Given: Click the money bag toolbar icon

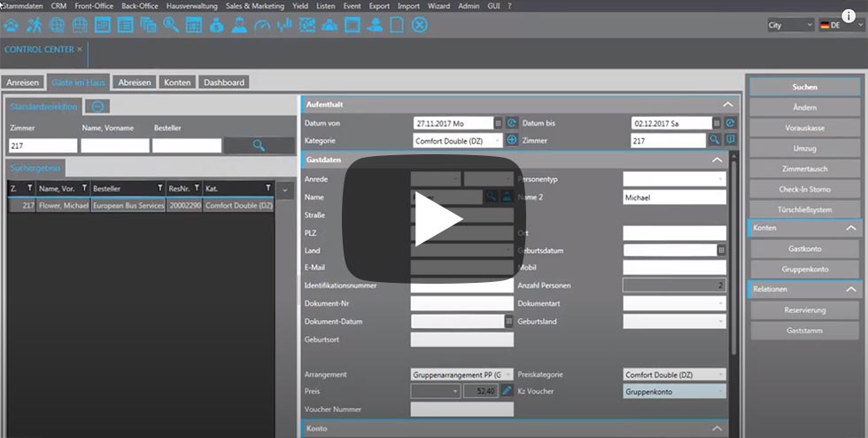Looking at the screenshot, I should 216,25.
